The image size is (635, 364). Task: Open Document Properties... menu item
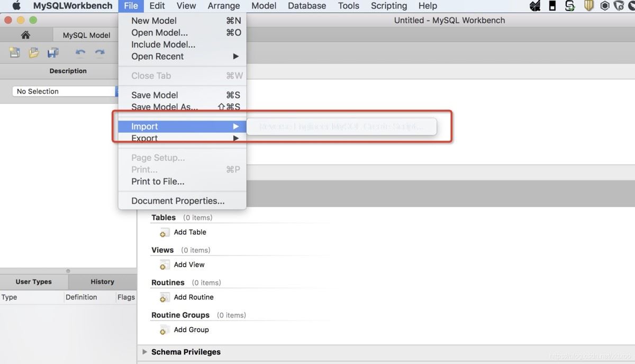pyautogui.click(x=182, y=201)
